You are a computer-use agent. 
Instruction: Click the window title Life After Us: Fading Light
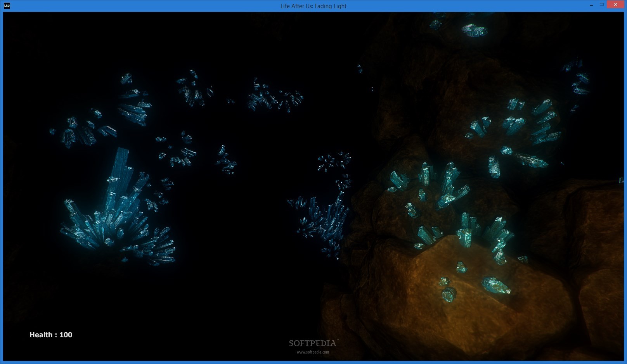(313, 6)
